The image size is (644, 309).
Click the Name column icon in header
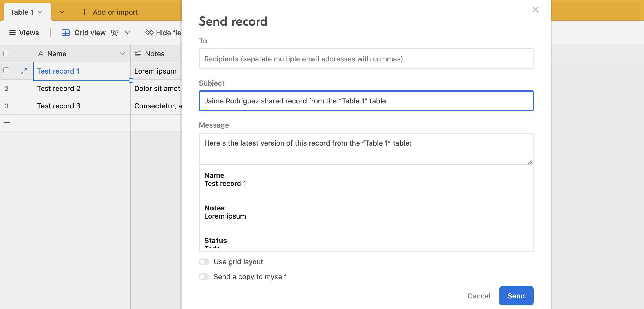click(x=41, y=54)
